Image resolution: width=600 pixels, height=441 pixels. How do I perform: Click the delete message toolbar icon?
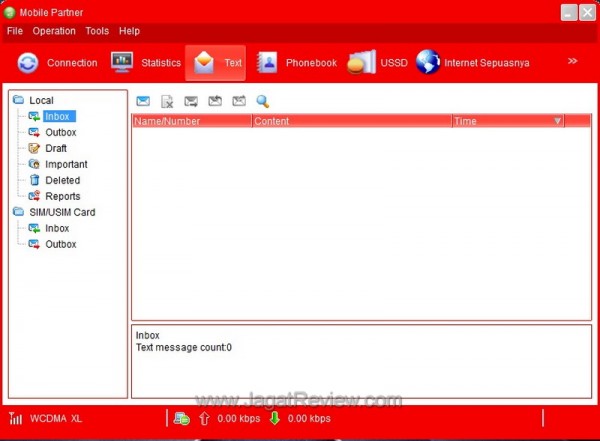click(167, 101)
